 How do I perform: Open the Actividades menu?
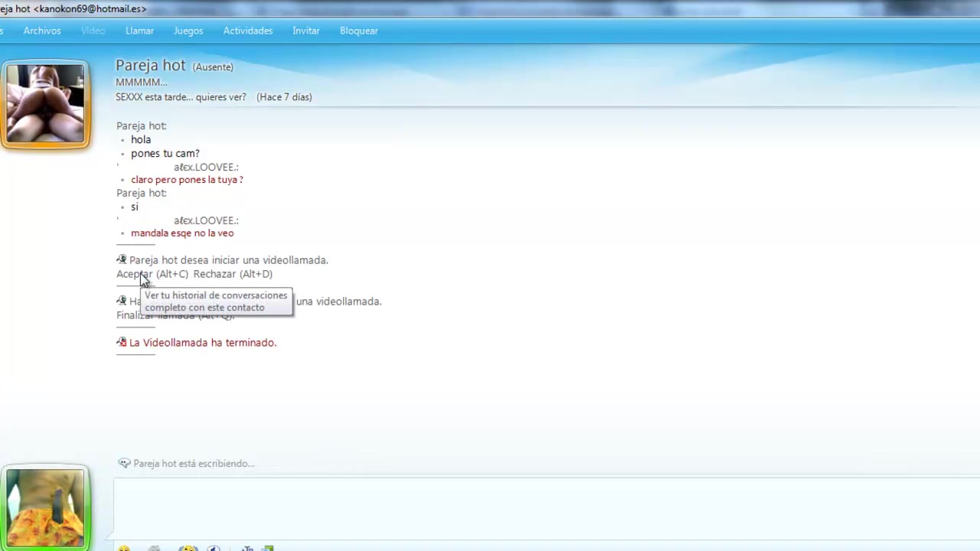click(247, 31)
